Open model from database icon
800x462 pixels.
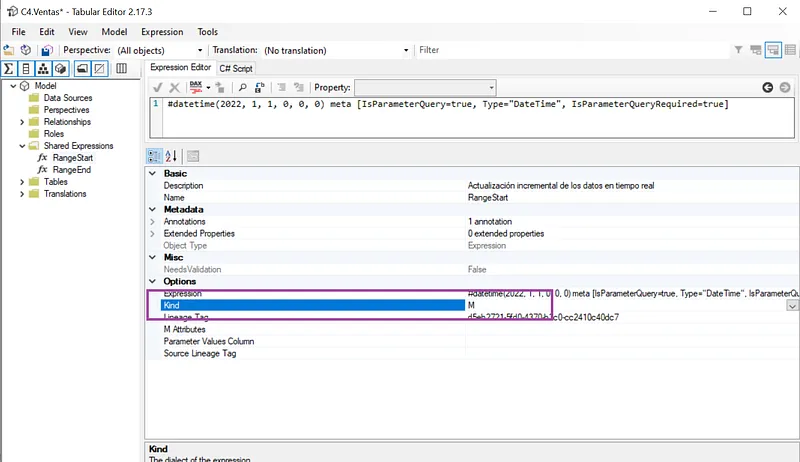(26, 50)
